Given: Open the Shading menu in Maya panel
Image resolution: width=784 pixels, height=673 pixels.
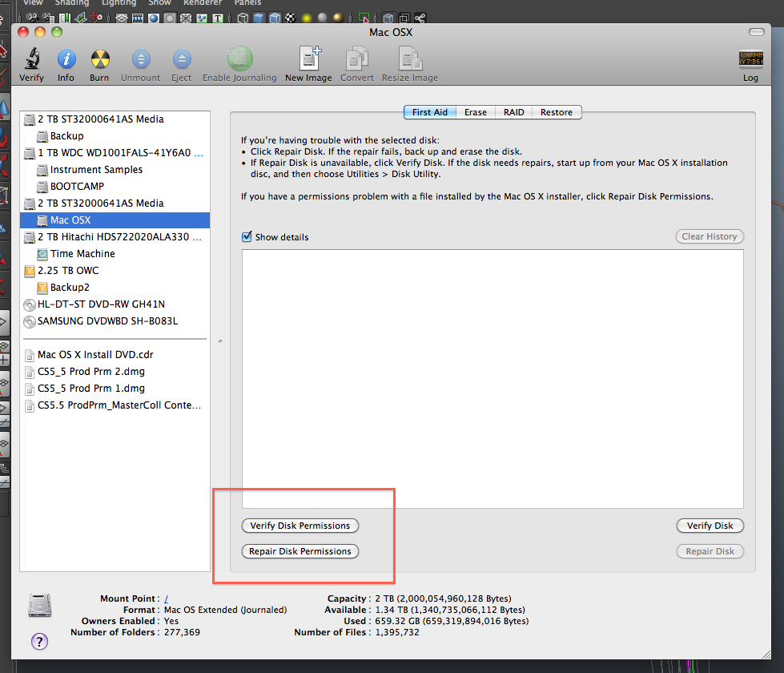Looking at the screenshot, I should coord(72,3).
